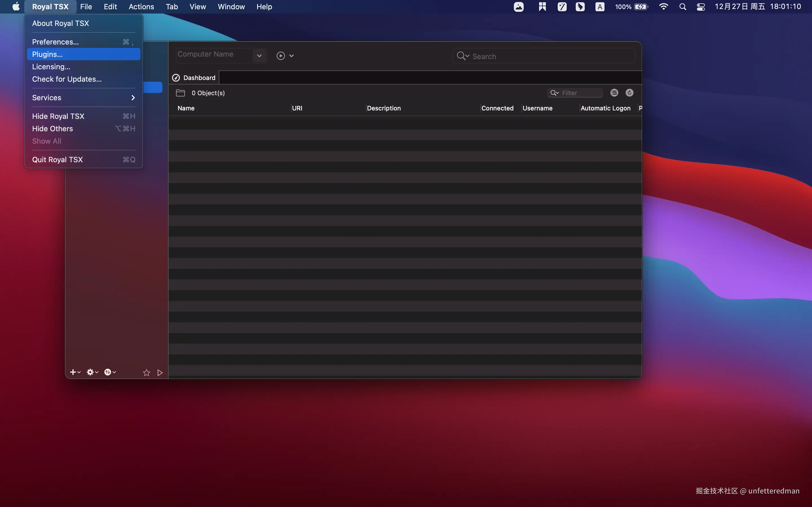Viewport: 812px width, 507px height.
Task: Open the gear settings dropdown in sidebar footer
Action: tap(92, 372)
